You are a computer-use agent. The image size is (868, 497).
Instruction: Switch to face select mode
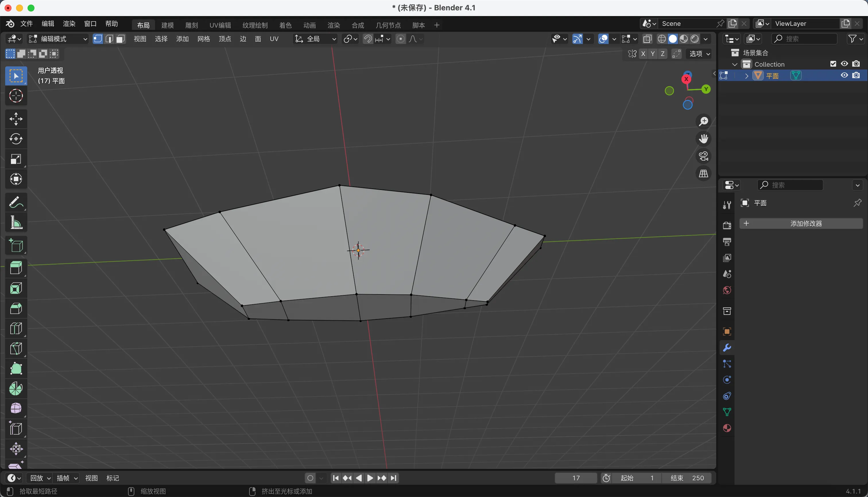coord(120,39)
